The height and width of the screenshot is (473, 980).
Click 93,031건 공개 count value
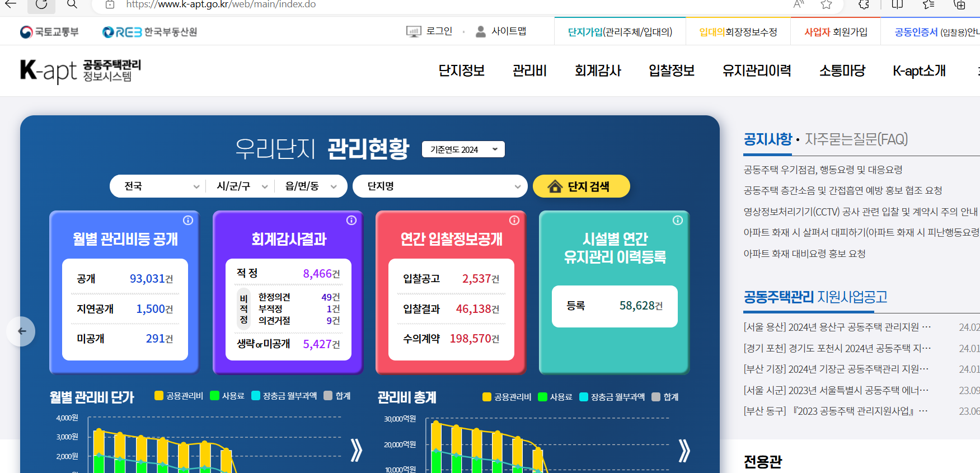[151, 279]
